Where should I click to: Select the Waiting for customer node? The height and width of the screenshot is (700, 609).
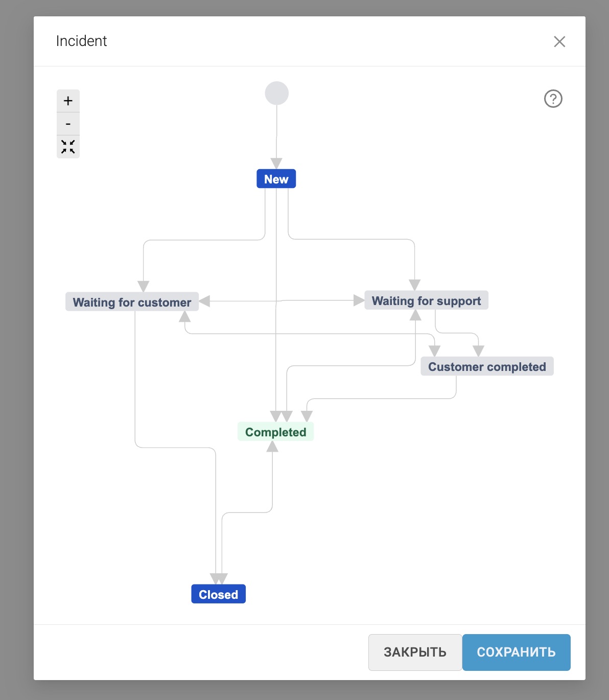tap(132, 302)
